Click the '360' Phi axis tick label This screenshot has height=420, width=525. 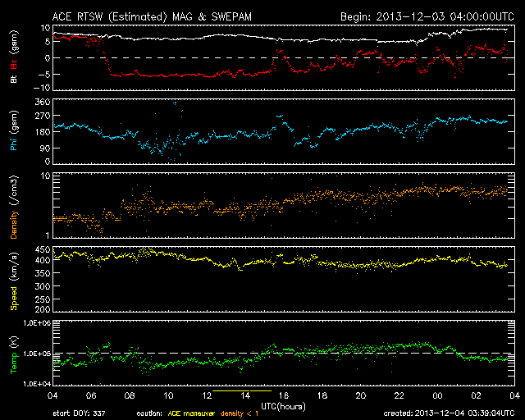tap(43, 102)
